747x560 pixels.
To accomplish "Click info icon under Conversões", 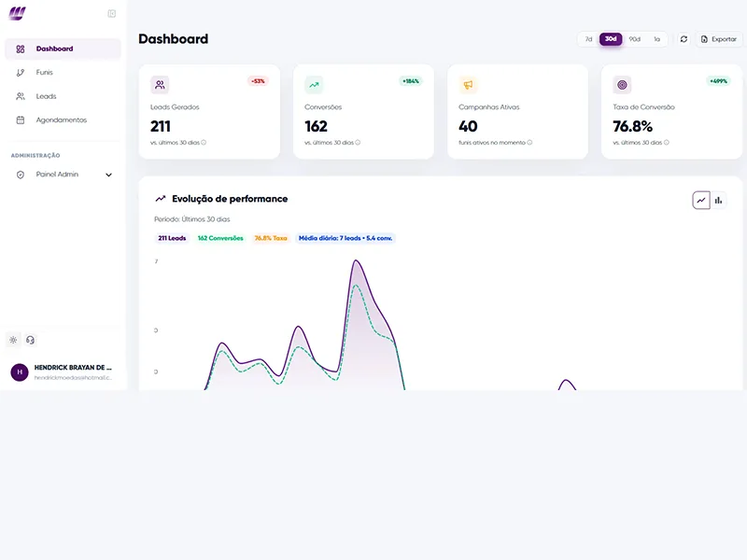I will [x=358, y=143].
